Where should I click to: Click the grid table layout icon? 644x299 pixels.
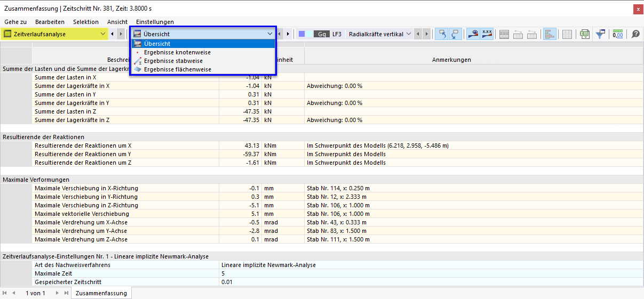(x=568, y=34)
